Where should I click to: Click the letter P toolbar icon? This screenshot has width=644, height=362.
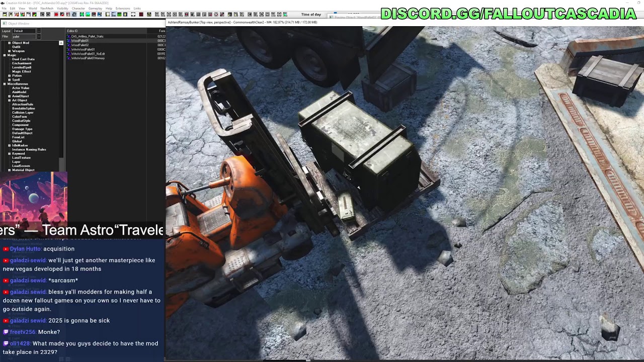204,14
